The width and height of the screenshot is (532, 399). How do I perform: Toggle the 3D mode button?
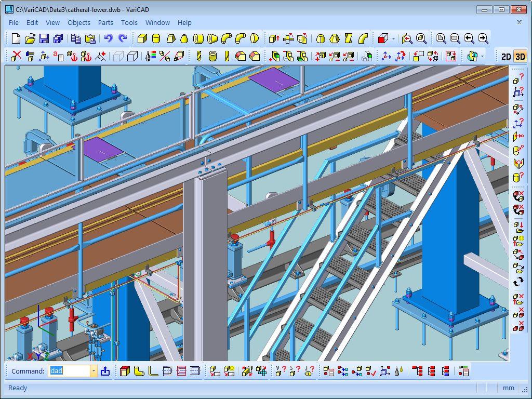(x=520, y=56)
